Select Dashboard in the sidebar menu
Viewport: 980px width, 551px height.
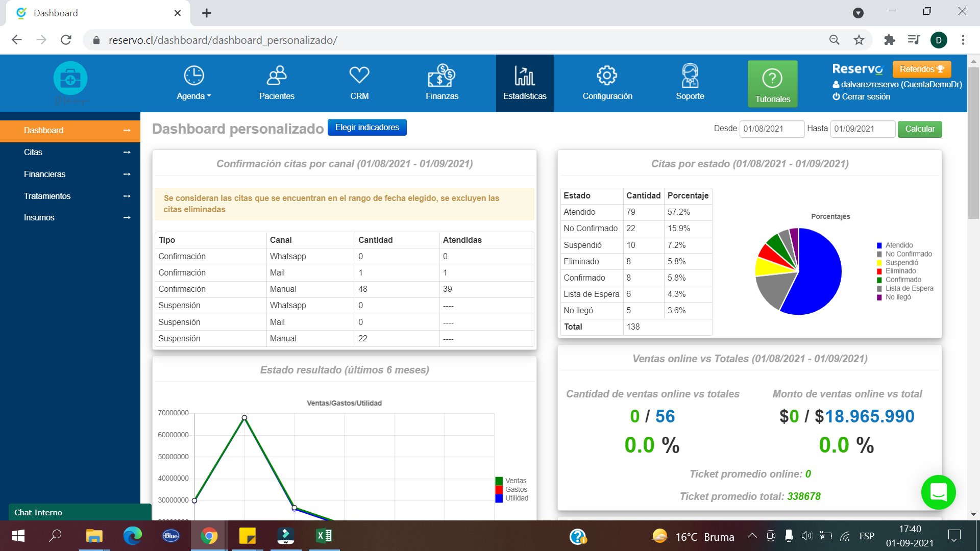click(x=70, y=131)
